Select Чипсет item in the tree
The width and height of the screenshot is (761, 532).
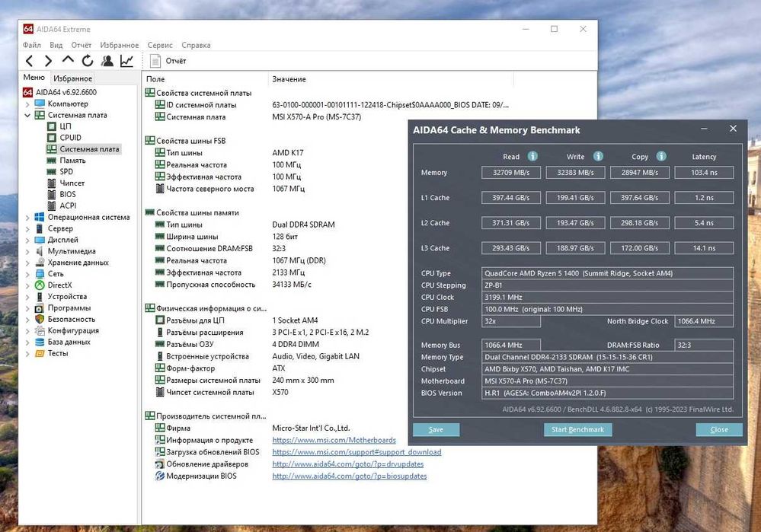point(72,183)
